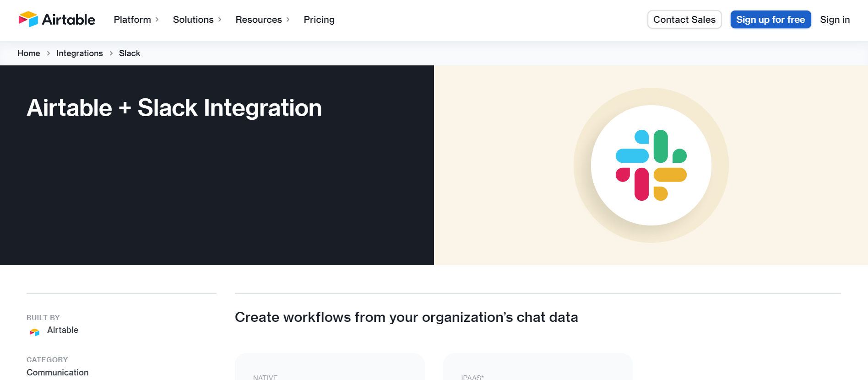Screen dimensions: 868x380
Task: Click Sign up for free button
Action: [770, 20]
